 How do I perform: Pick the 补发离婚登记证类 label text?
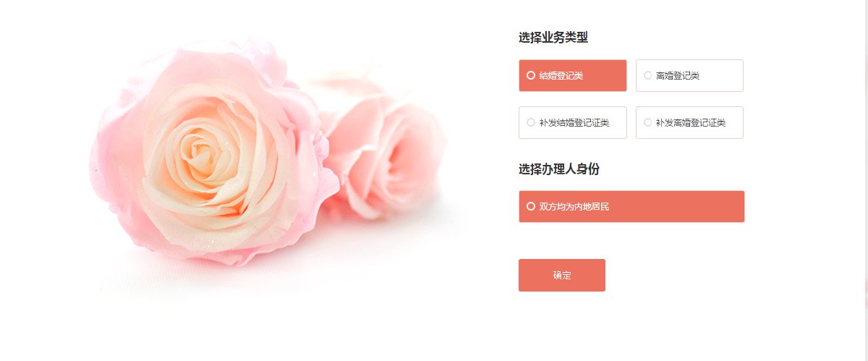click(x=691, y=122)
